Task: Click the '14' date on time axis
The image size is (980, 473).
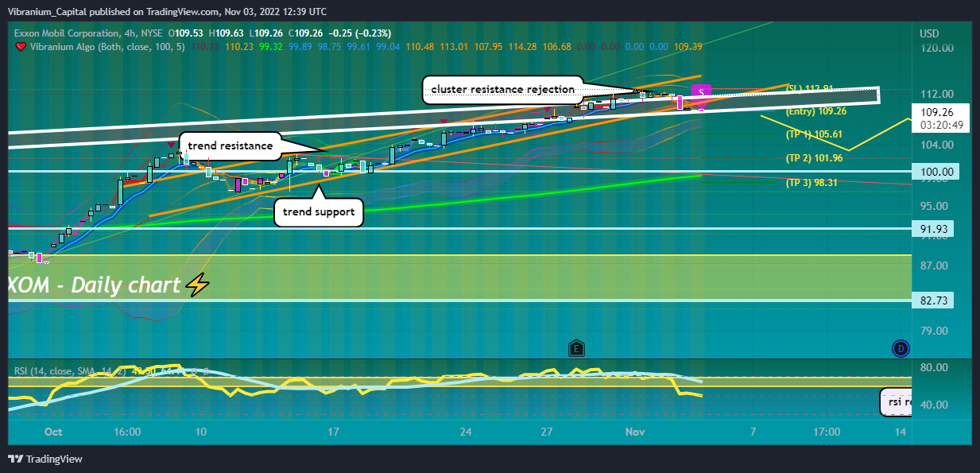Action: [901, 432]
